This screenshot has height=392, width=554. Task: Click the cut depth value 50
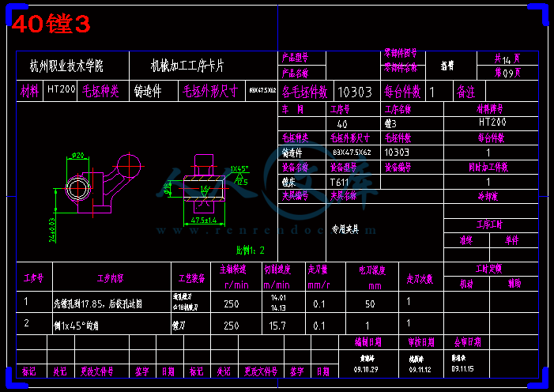pos(370,304)
